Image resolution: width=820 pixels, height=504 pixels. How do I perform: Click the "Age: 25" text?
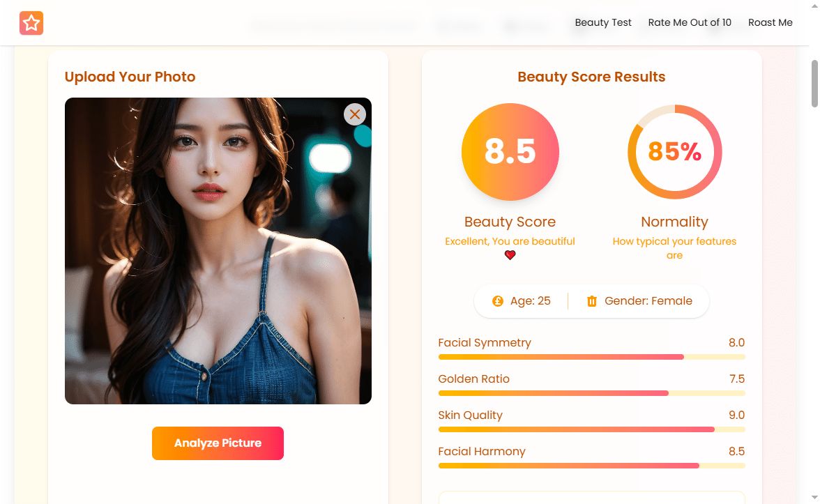[530, 301]
